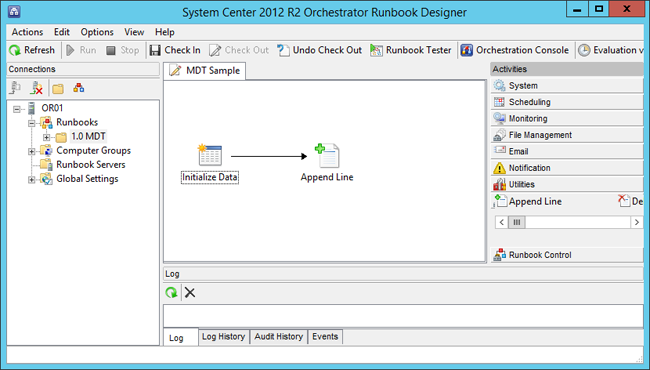This screenshot has height=370, width=650.
Task: Pick the Append Line activity in Utilities
Action: point(528,201)
